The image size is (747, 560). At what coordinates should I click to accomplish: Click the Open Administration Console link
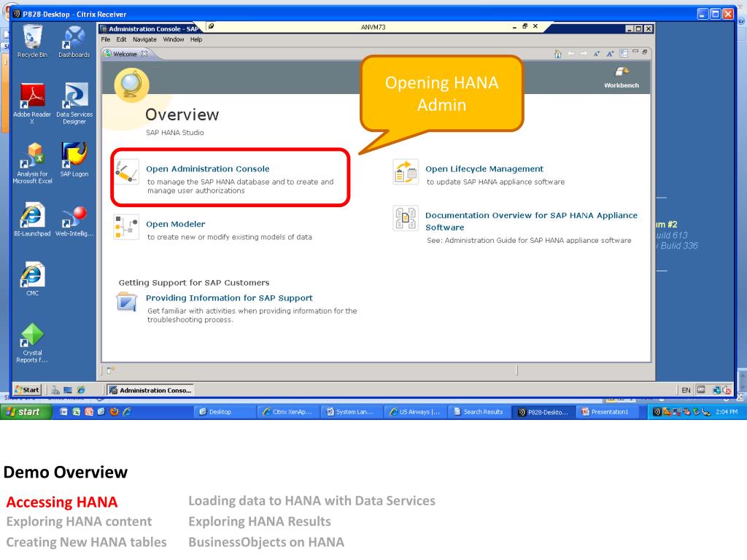208,169
